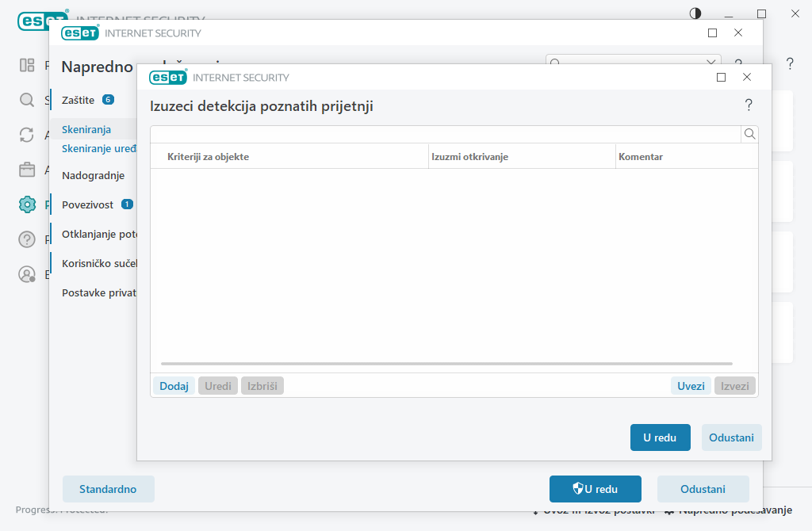Toggle contrast theme icon in main window

click(695, 13)
